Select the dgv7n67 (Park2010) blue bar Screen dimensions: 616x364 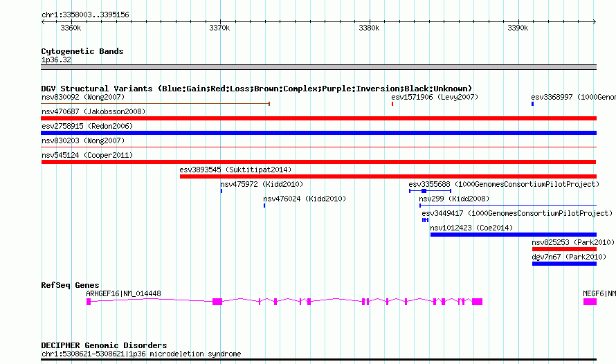(564, 264)
